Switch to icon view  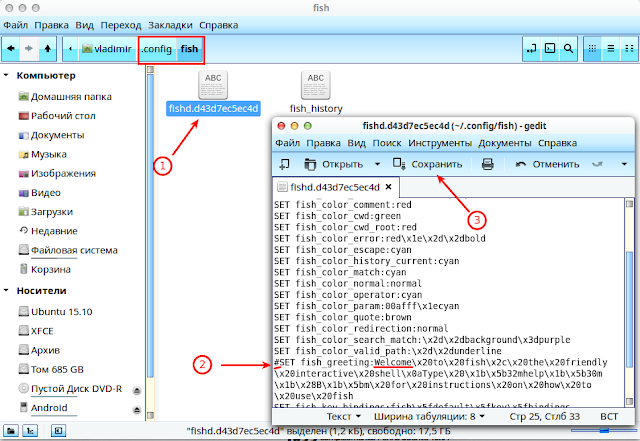(x=592, y=49)
